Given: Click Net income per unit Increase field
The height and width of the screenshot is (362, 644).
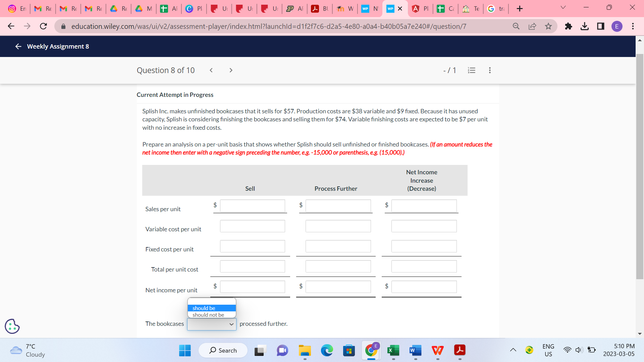Looking at the screenshot, I should 424,287.
